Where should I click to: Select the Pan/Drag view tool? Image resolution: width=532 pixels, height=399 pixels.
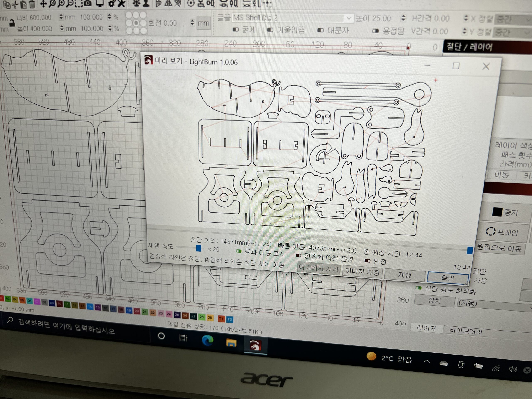(x=43, y=4)
